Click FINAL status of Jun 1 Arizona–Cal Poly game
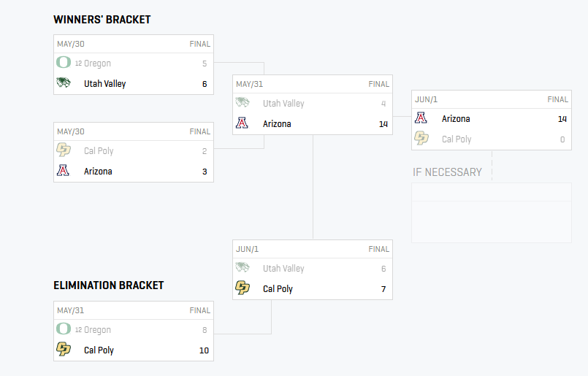The image size is (588, 376). point(557,99)
